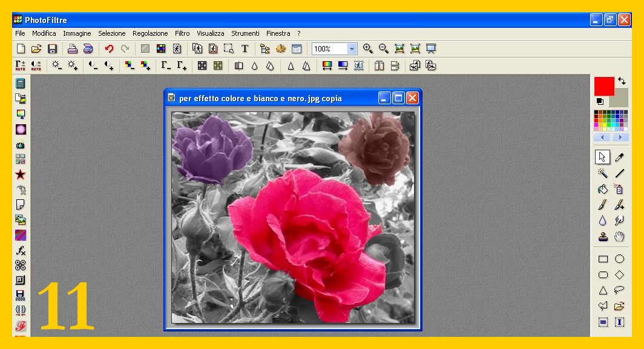Screen dimensions: 644x349
Task: Open the zoom percentage dropdown
Action: 352,49
